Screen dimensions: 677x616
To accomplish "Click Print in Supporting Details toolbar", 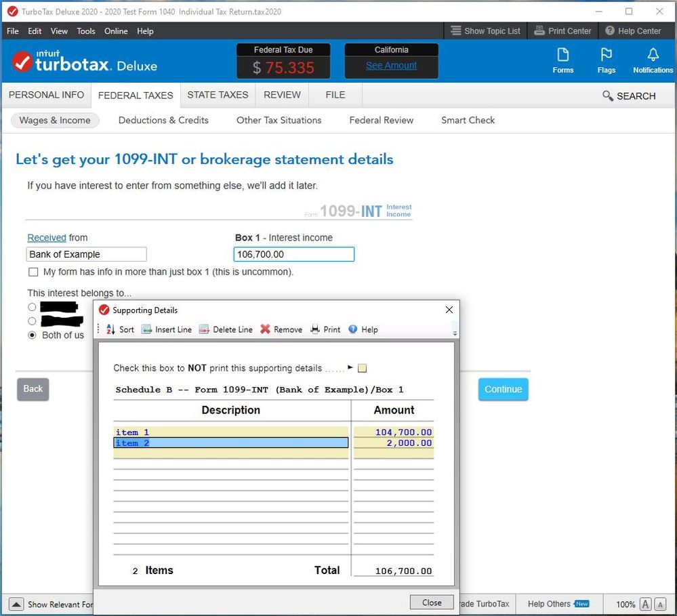I will 325,329.
